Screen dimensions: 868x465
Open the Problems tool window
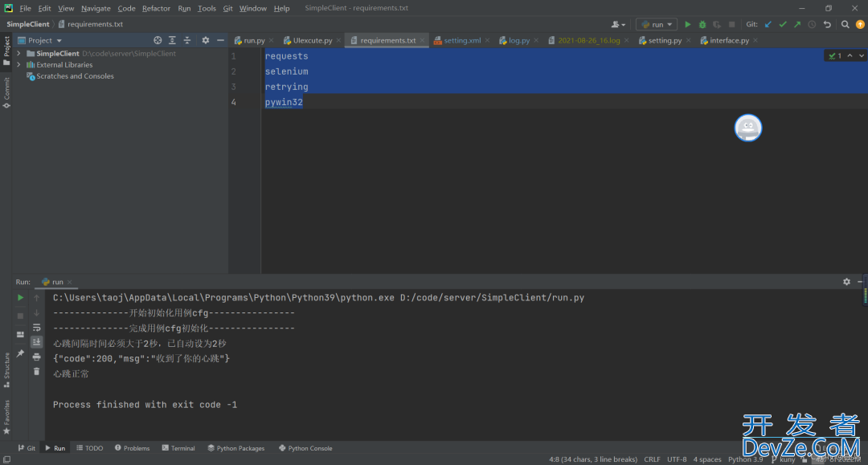pos(133,448)
